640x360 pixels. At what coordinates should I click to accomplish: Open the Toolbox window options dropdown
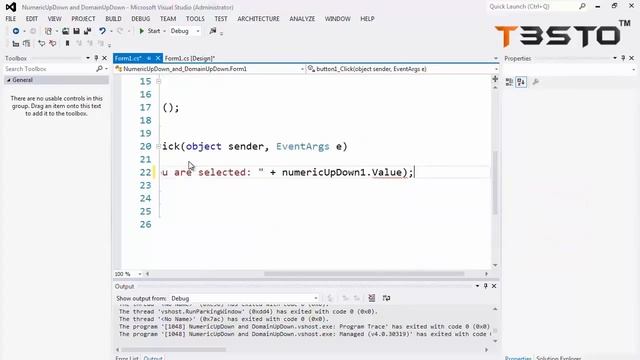coord(88,58)
